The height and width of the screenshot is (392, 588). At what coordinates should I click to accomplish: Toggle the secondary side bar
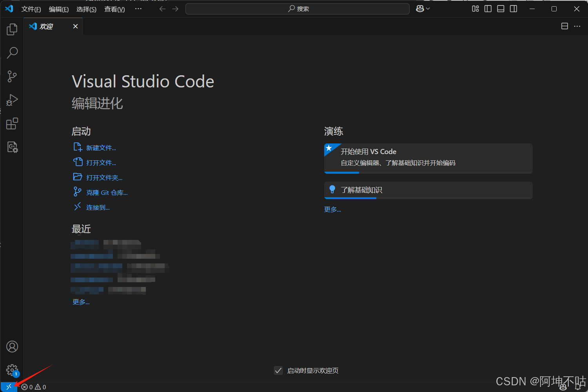514,9
